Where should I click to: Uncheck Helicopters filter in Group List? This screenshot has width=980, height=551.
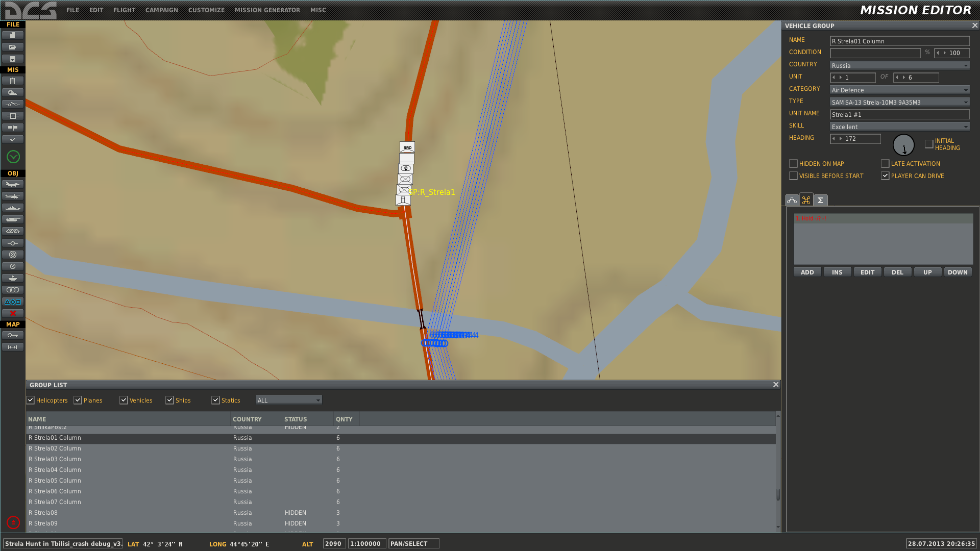point(31,400)
